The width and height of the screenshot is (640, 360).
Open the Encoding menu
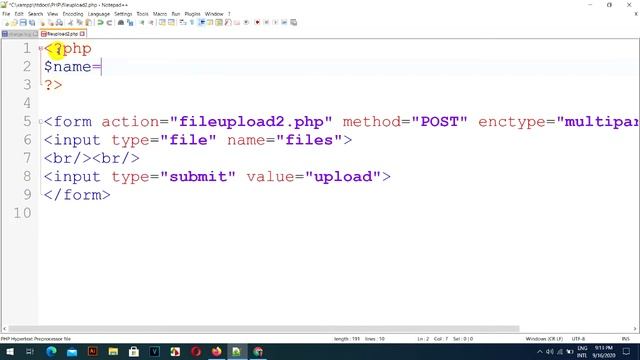73,14
